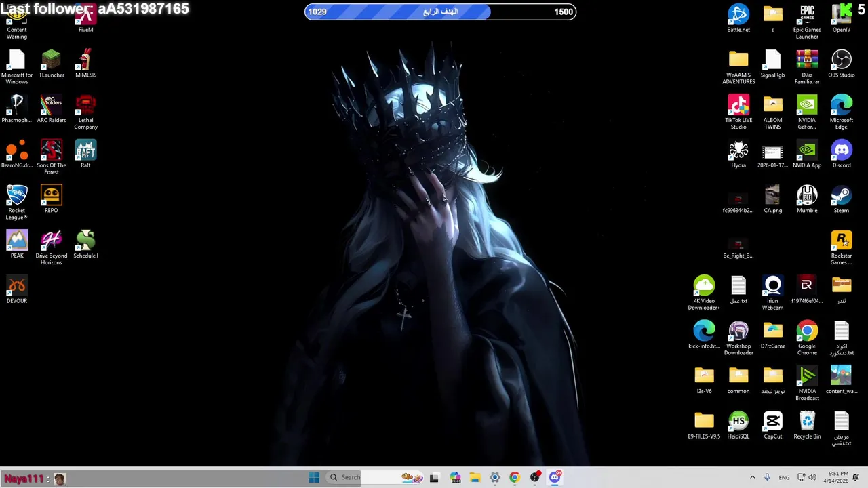The height and width of the screenshot is (488, 868).
Task: Launch OBS Studio desktop icon
Action: [x=842, y=64]
